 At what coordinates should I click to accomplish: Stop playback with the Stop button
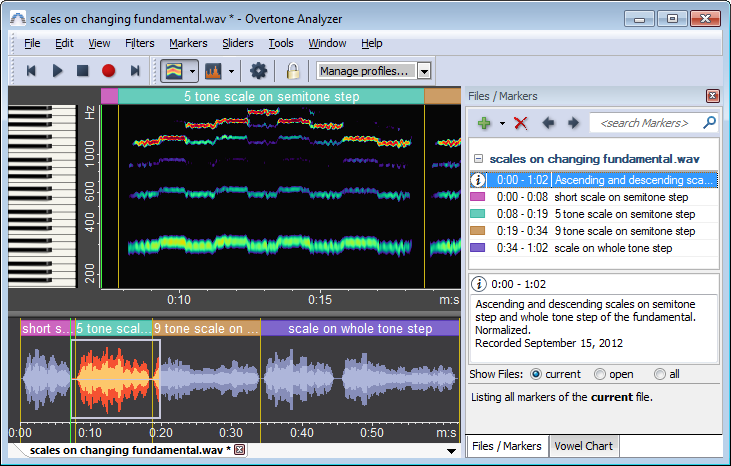(83, 71)
